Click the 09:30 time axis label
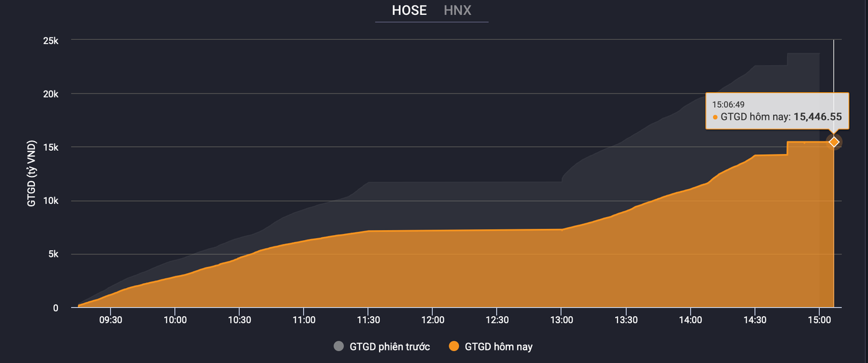Screen dimensions: 868x363 [x=110, y=320]
